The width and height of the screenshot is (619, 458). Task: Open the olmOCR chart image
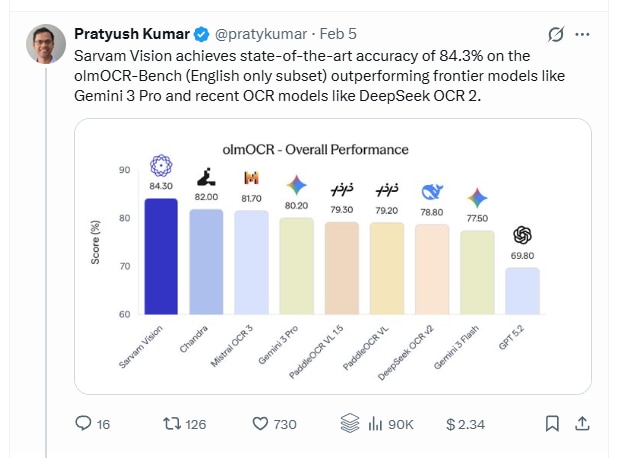[332, 256]
